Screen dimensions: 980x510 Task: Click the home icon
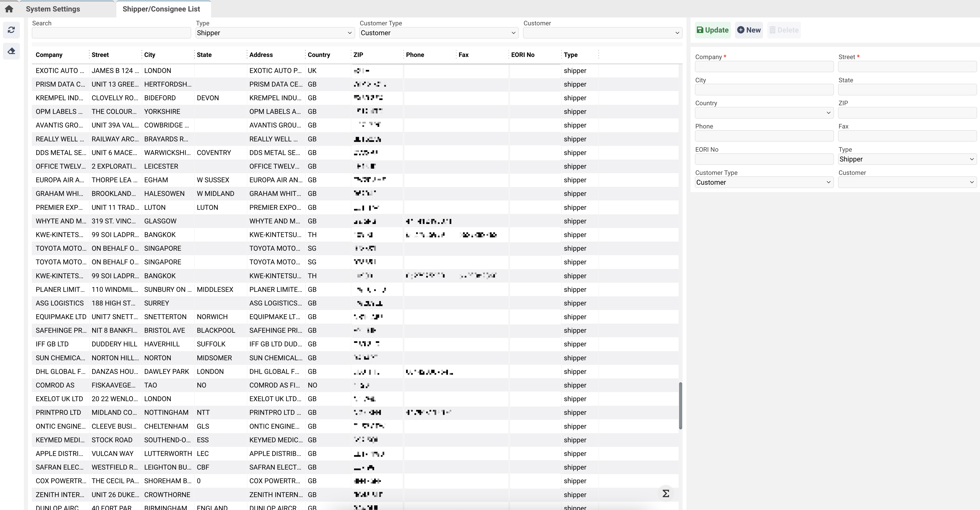click(x=9, y=9)
